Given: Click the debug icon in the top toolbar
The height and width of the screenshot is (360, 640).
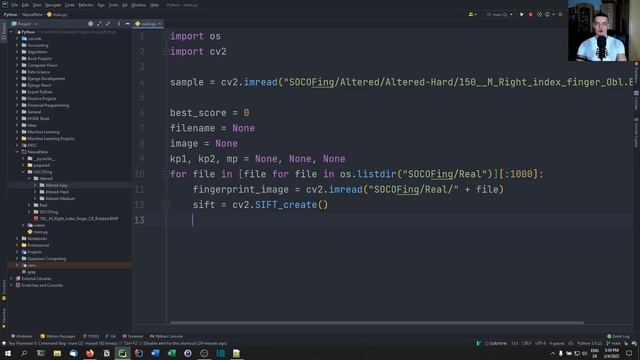Looking at the screenshot, I should 539,14.
